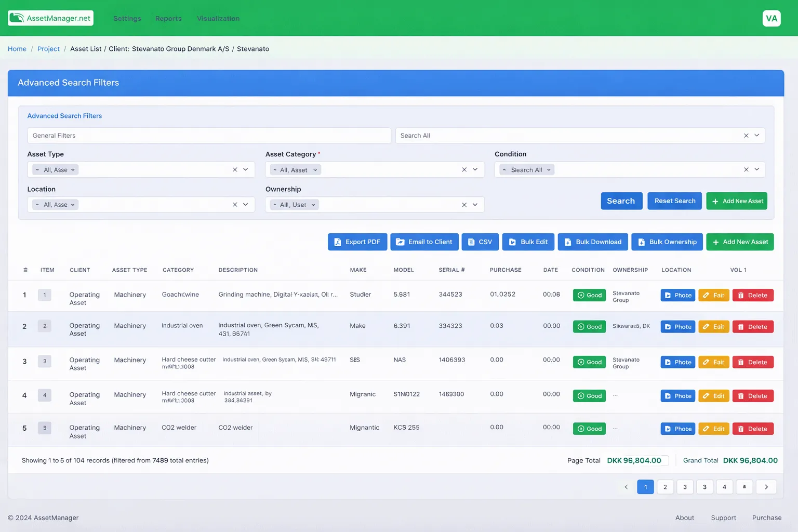Click the Export PDF button
This screenshot has height=532, width=798.
pos(357,242)
